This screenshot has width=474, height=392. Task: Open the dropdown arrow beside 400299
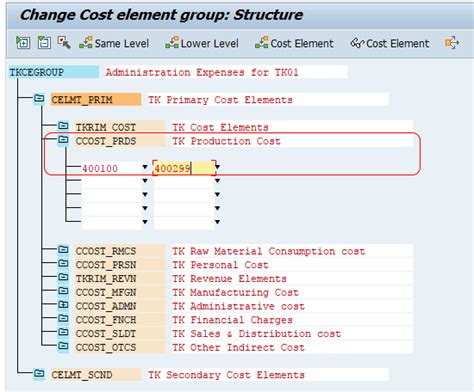coord(217,167)
